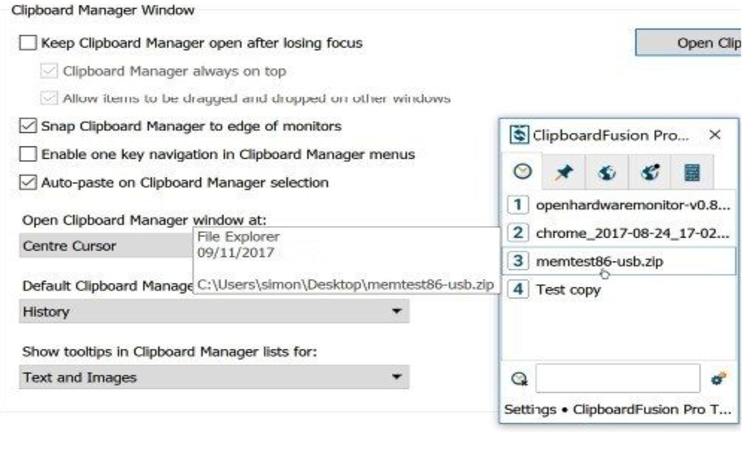Image resolution: width=750 pixels, height=450 pixels.
Task: Open settings gear icon next to search box
Action: (717, 379)
